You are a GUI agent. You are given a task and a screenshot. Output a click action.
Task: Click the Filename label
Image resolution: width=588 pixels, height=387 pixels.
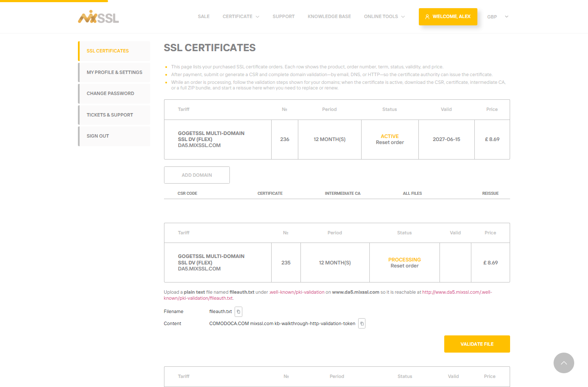(173, 311)
